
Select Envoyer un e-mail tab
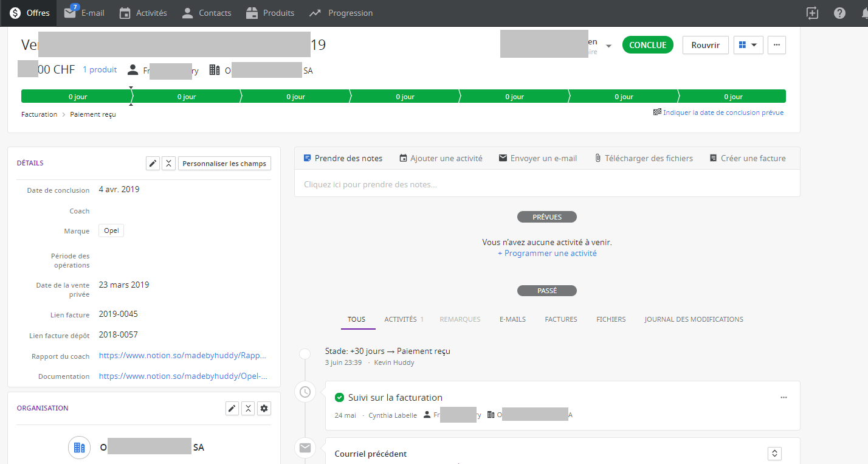(x=538, y=158)
